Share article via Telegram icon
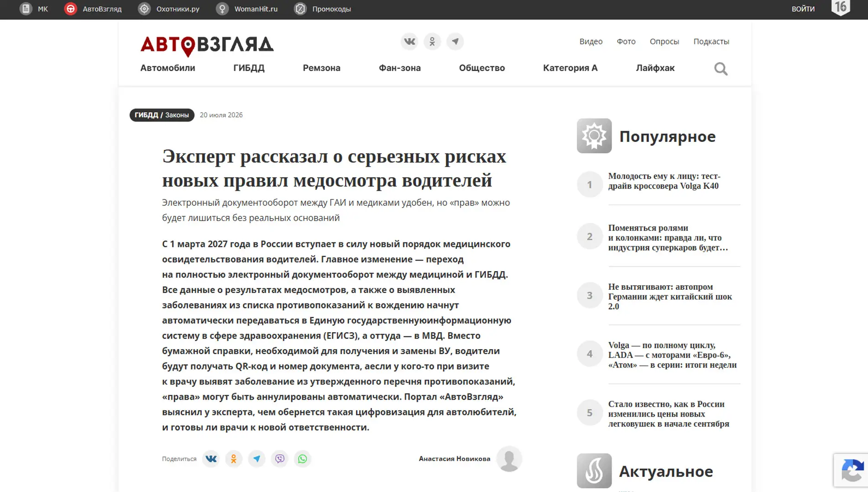The width and height of the screenshot is (868, 492). (x=256, y=459)
